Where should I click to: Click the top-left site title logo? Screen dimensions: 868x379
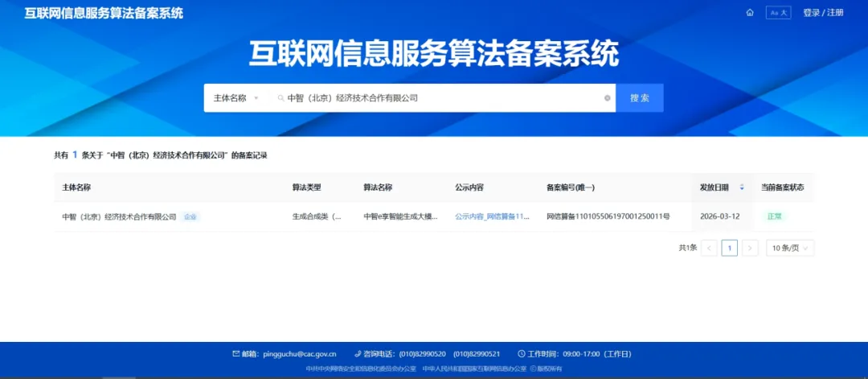(104, 14)
